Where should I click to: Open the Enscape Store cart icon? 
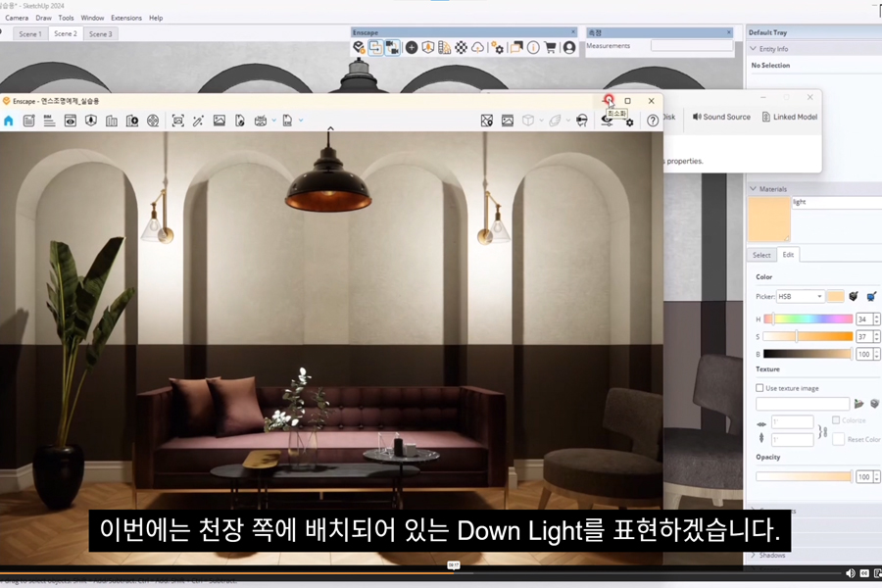click(x=550, y=48)
